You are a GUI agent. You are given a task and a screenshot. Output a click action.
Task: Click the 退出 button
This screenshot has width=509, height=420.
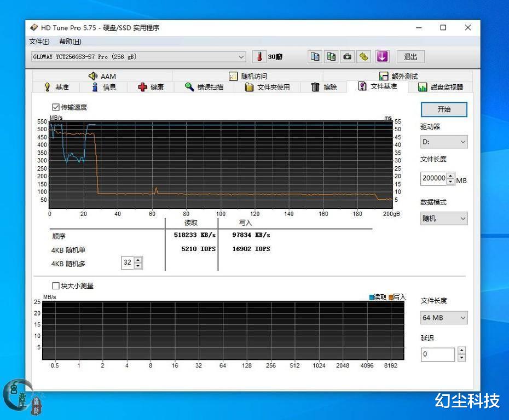point(410,57)
